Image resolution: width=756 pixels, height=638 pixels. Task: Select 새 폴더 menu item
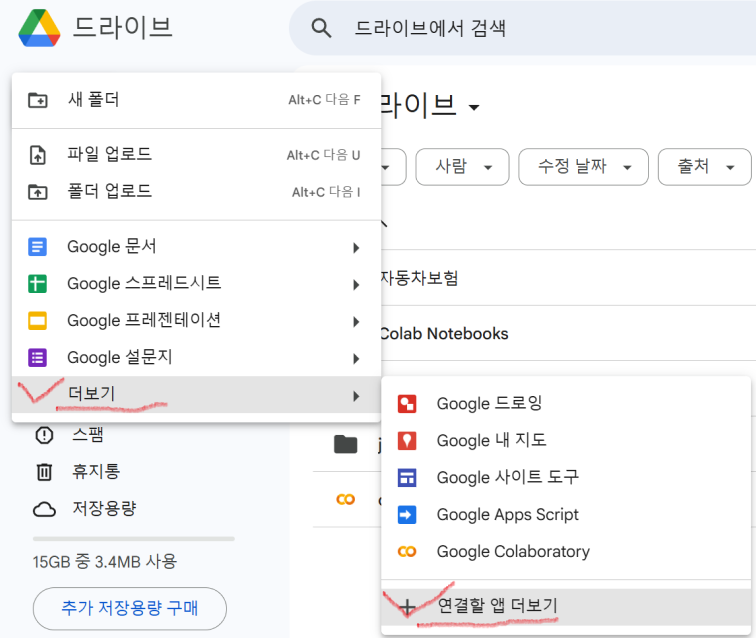coord(196,100)
